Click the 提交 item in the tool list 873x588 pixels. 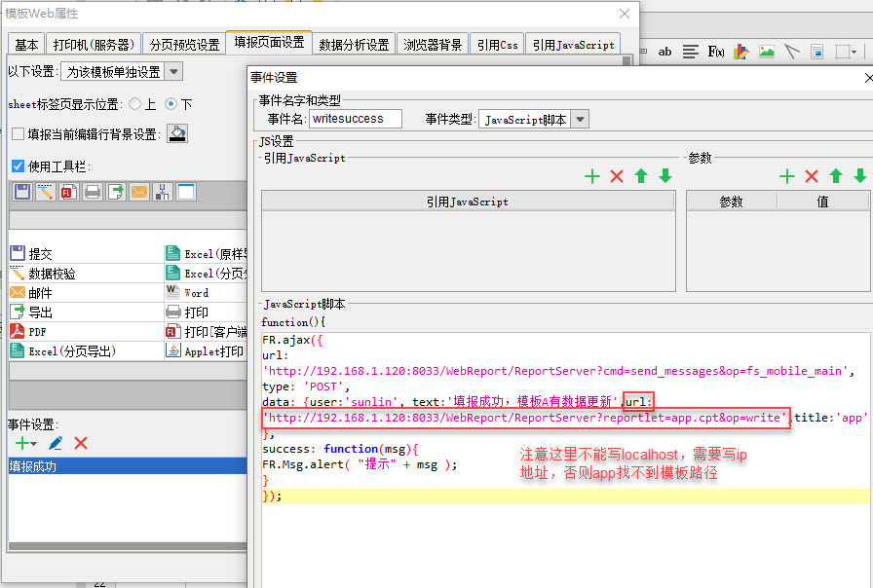click(87, 254)
